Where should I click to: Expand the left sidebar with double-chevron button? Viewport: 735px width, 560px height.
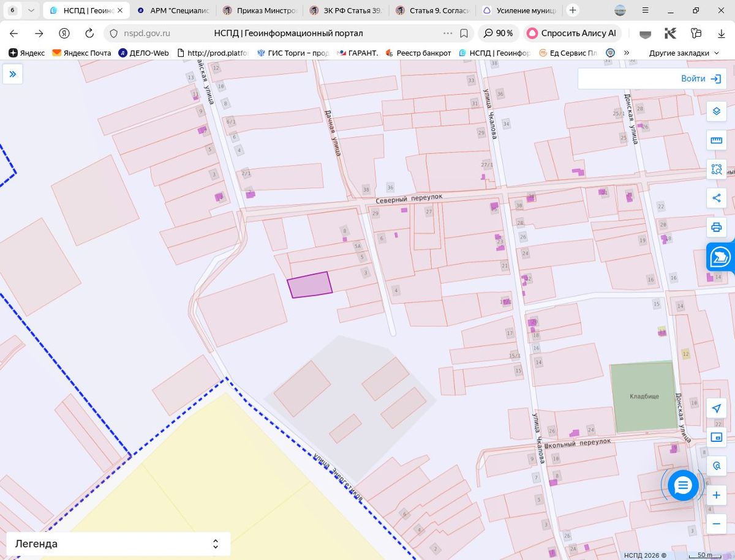tap(12, 74)
